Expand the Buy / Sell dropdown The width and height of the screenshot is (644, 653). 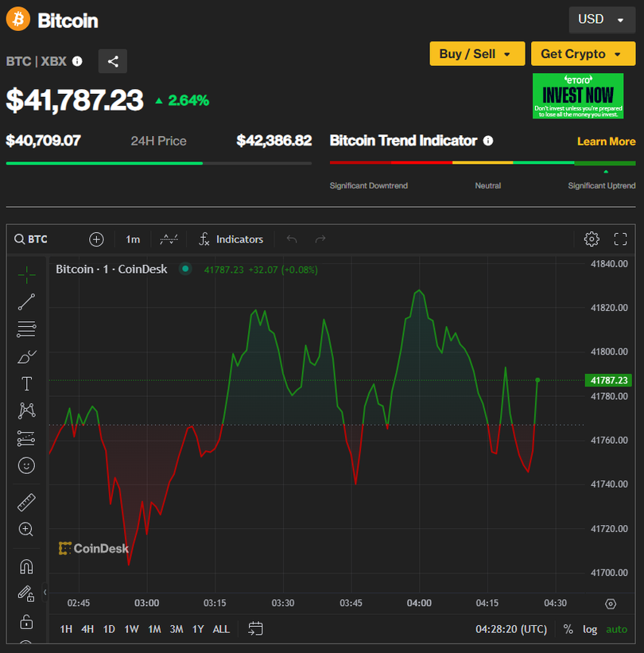coord(477,54)
